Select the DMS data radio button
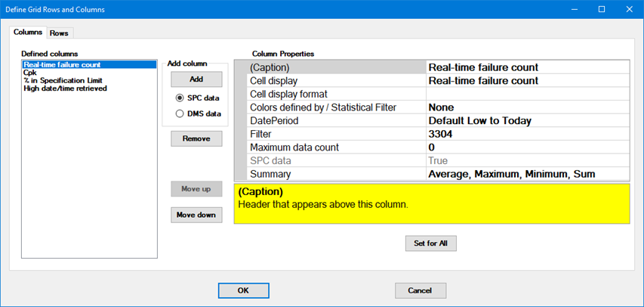644x307 pixels. [180, 113]
